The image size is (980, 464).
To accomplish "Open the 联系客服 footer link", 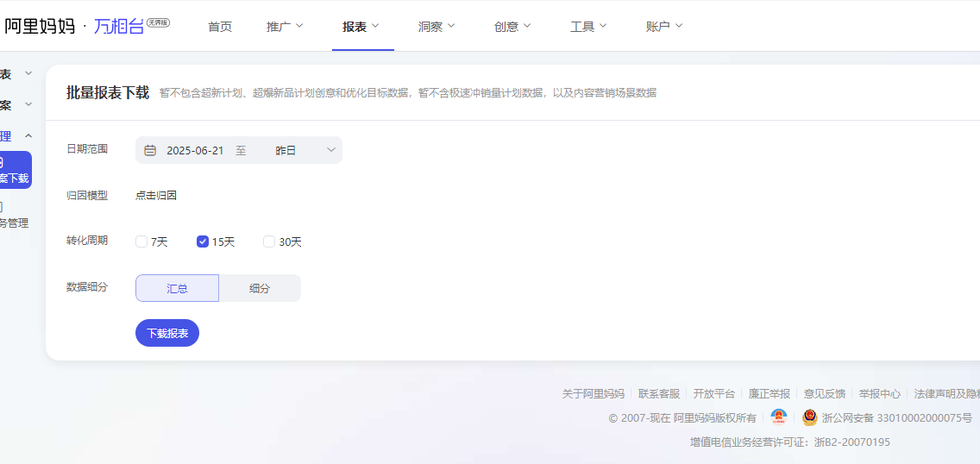I will pos(659,393).
